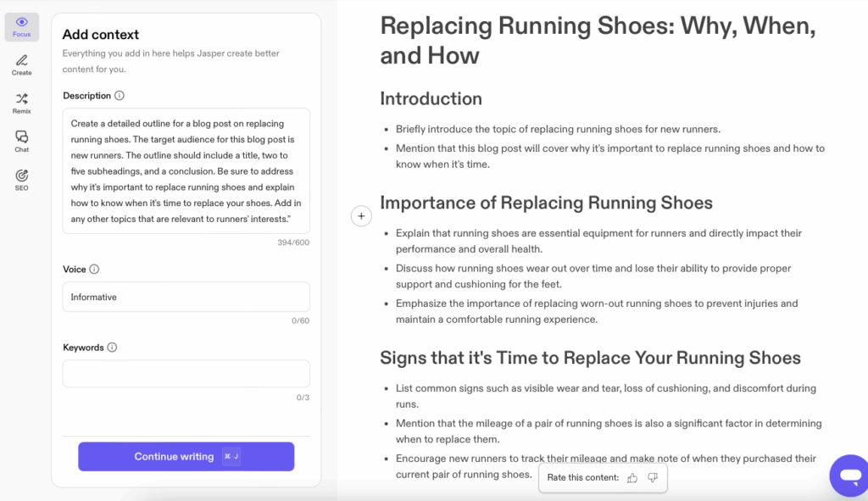Click the Description info icon
The image size is (868, 501).
click(x=120, y=96)
